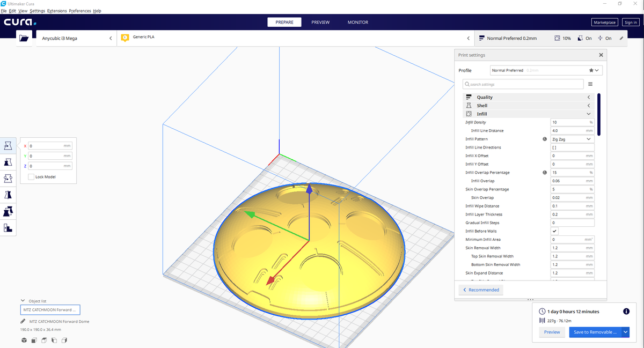Switch to the PREPARE stage tab
Image resolution: width=644 pixels, height=348 pixels.
click(284, 23)
